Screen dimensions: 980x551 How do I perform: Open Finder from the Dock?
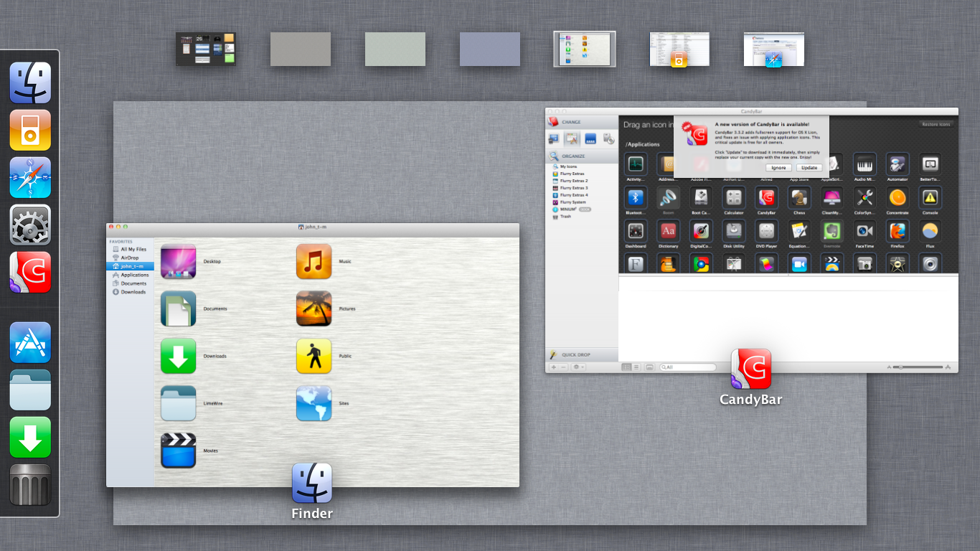click(x=30, y=83)
